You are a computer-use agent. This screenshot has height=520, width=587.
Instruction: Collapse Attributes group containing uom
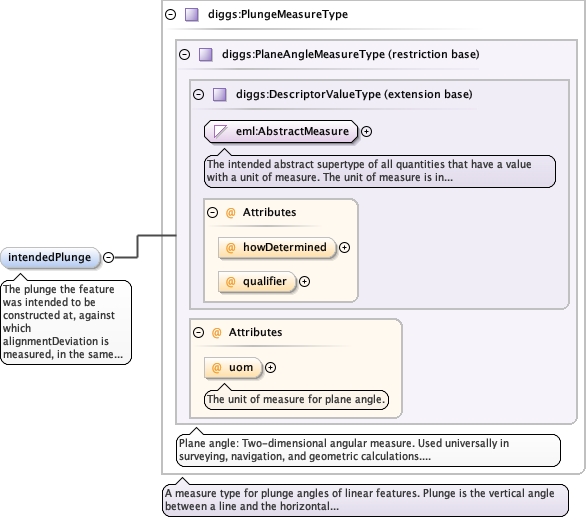tap(198, 332)
